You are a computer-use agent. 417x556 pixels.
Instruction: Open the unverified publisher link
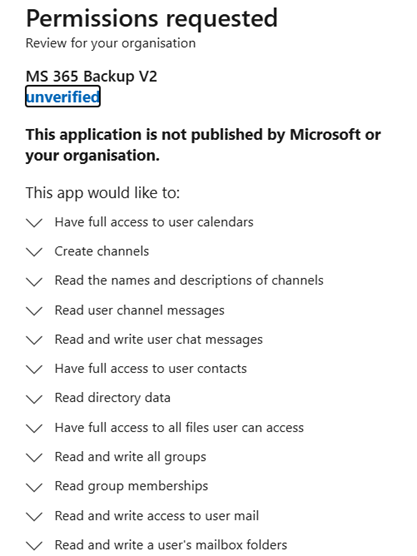[63, 96]
